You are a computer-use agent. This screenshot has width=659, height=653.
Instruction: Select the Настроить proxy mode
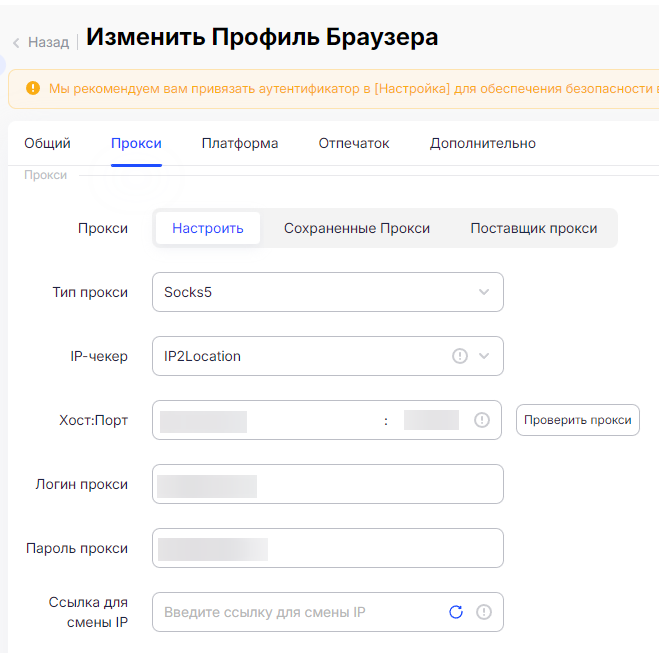[208, 228]
